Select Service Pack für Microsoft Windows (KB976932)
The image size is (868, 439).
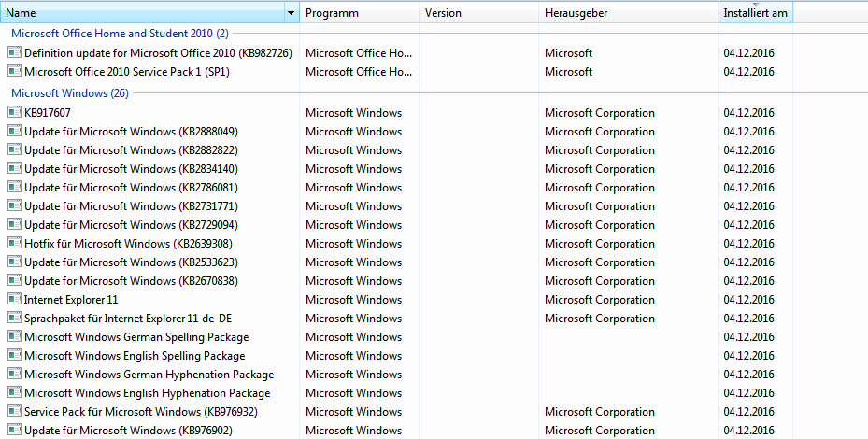(x=141, y=412)
